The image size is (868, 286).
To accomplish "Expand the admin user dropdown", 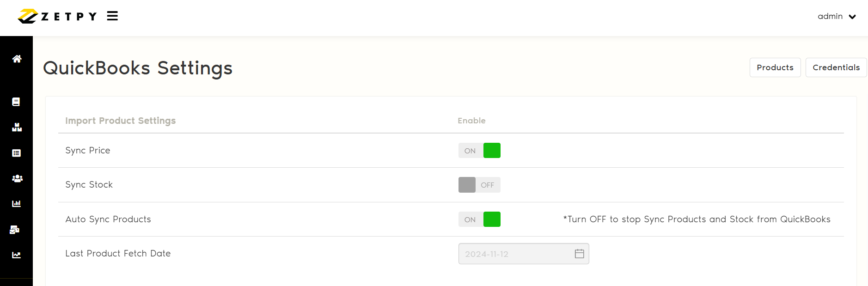I will (x=852, y=17).
